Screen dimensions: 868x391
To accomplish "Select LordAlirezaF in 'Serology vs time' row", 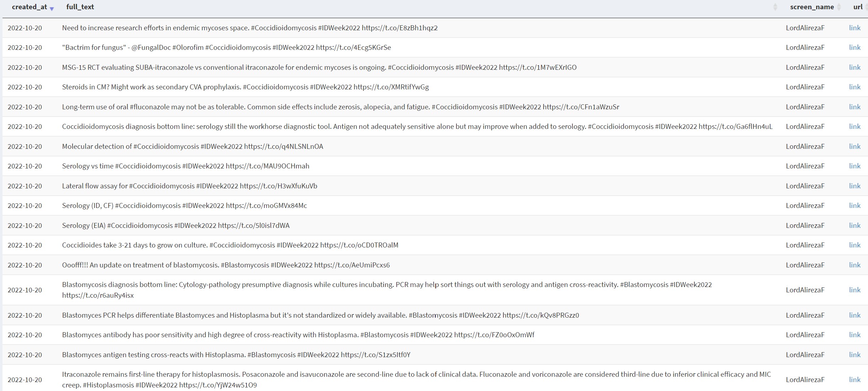I will pos(805,166).
